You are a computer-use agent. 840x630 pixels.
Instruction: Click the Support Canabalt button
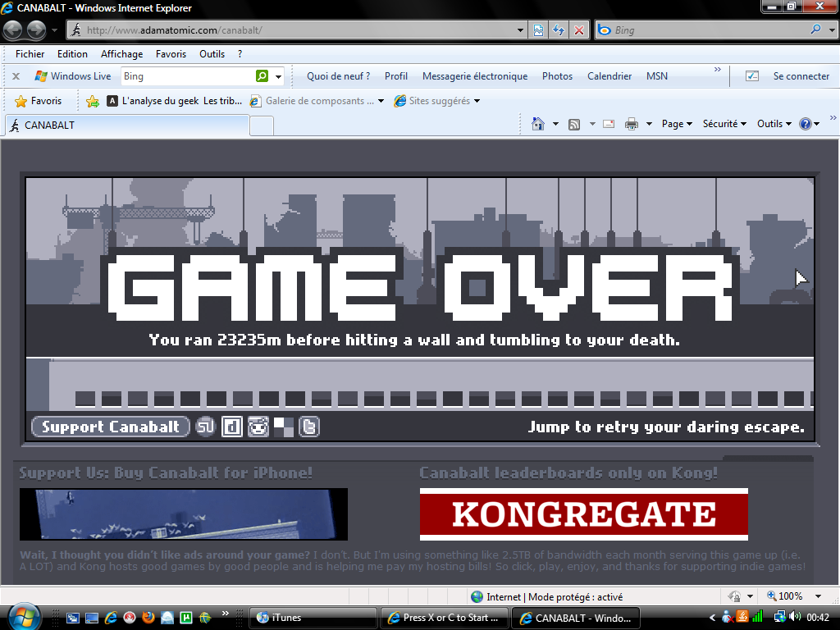tap(111, 427)
